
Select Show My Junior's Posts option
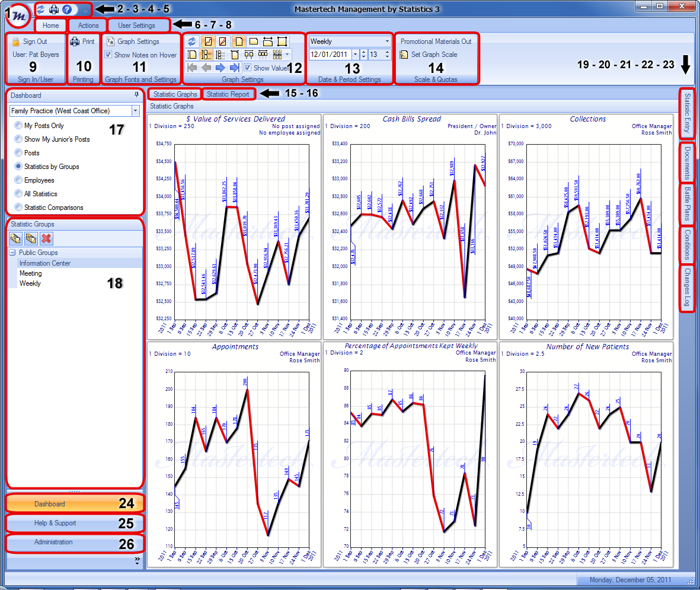[18, 139]
